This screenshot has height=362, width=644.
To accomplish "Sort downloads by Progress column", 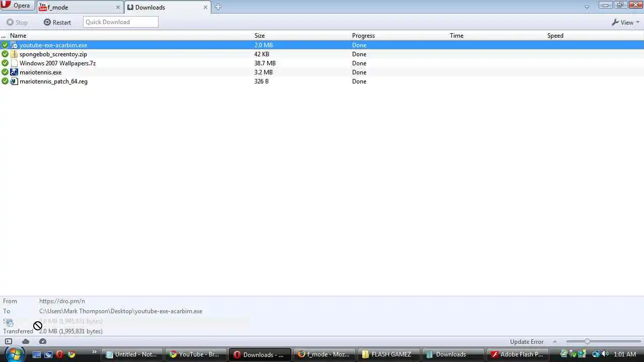I will click(x=399, y=36).
